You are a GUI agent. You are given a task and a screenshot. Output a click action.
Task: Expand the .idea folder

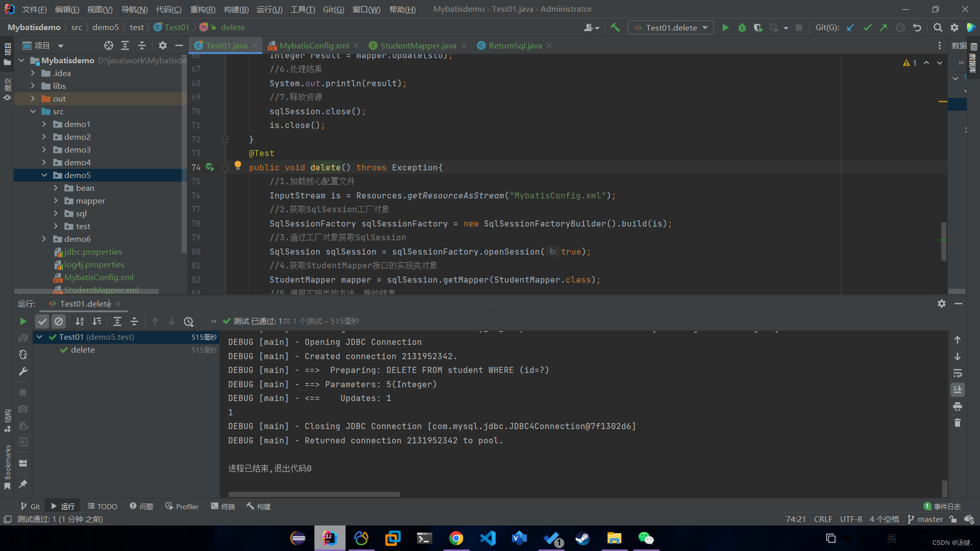pyautogui.click(x=33, y=73)
